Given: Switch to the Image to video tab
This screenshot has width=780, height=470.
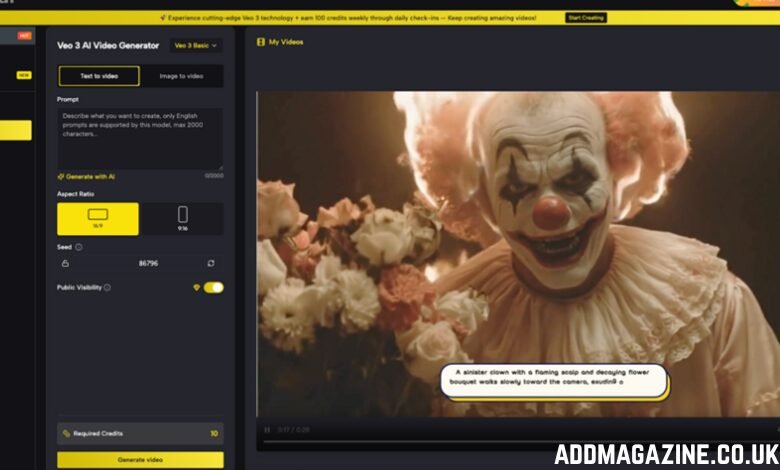Looking at the screenshot, I should (182, 76).
